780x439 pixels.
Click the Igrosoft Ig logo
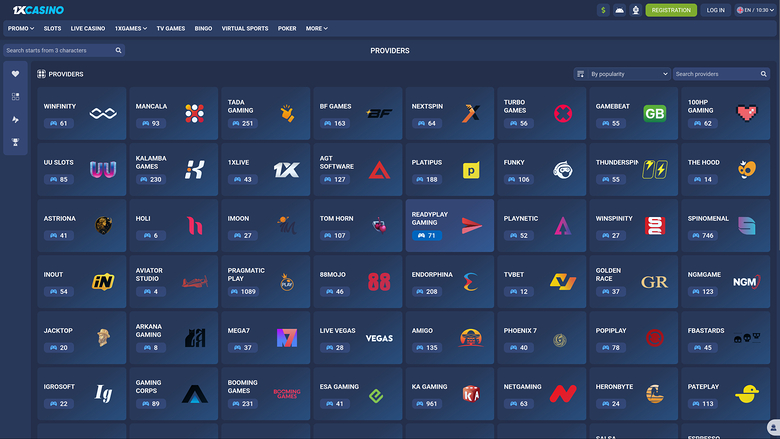coord(103,394)
